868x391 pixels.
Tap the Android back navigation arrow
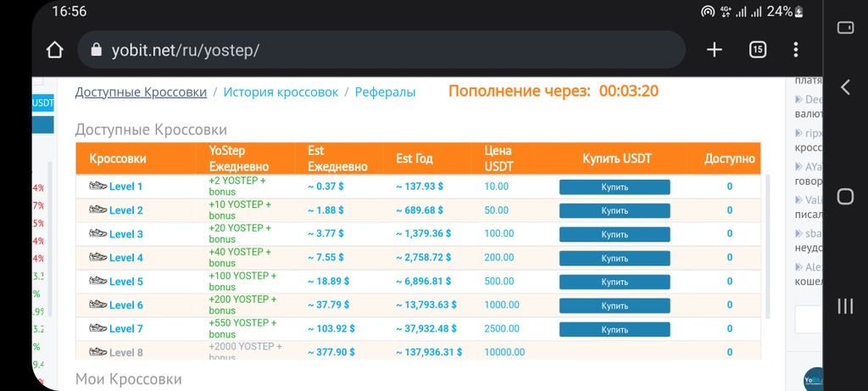[845, 87]
